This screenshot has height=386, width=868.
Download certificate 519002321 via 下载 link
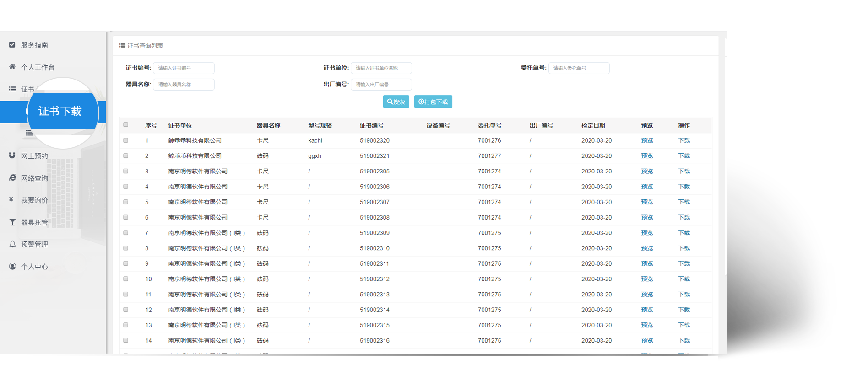(x=684, y=156)
